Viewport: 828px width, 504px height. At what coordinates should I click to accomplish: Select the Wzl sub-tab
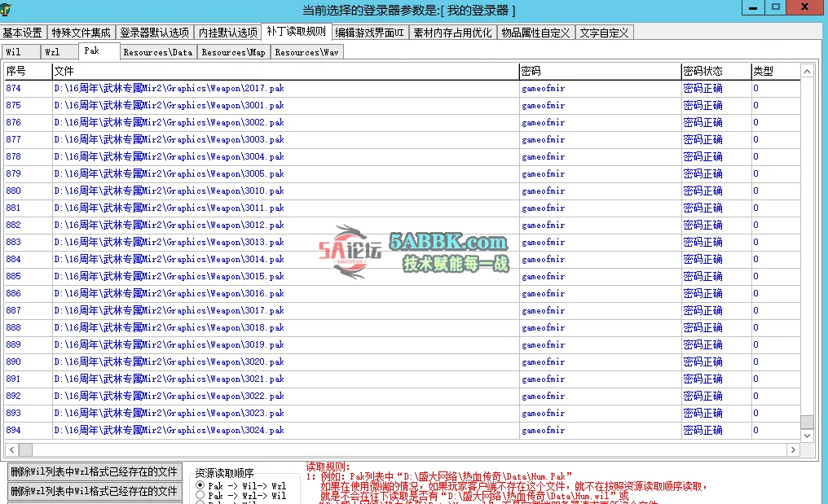pyautogui.click(x=59, y=52)
